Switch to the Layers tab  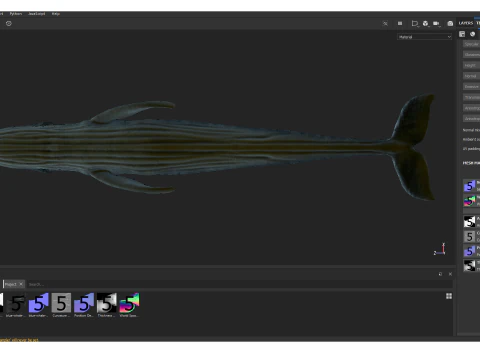click(466, 23)
